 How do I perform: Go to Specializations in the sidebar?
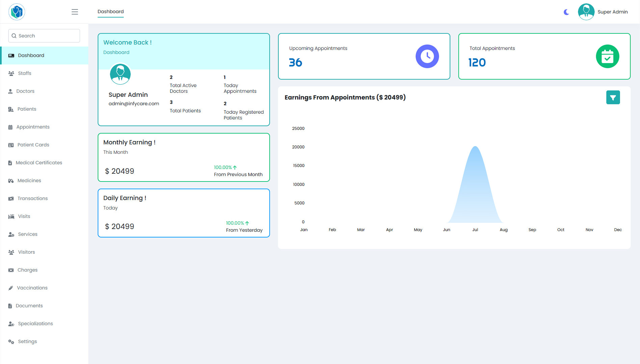click(x=44, y=324)
